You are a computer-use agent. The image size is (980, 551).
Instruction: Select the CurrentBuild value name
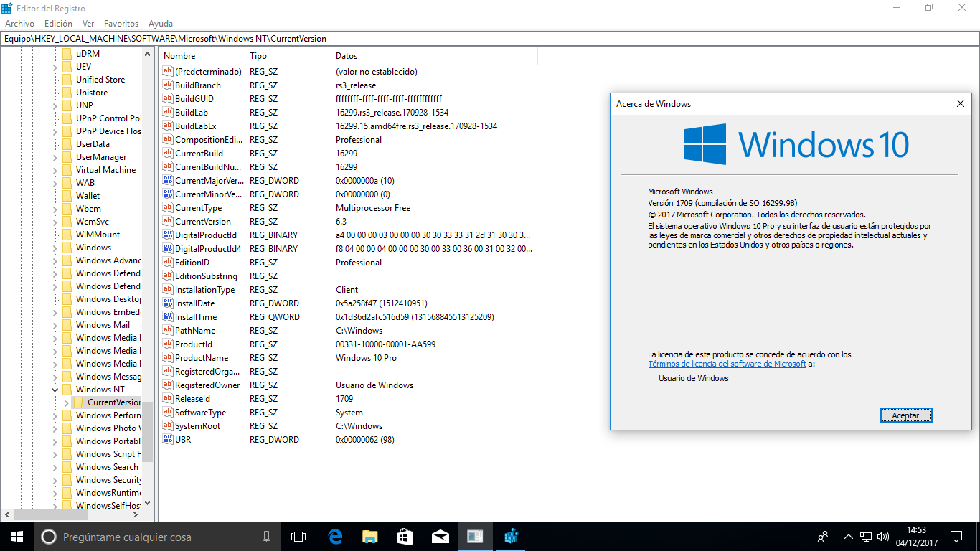[x=199, y=153]
